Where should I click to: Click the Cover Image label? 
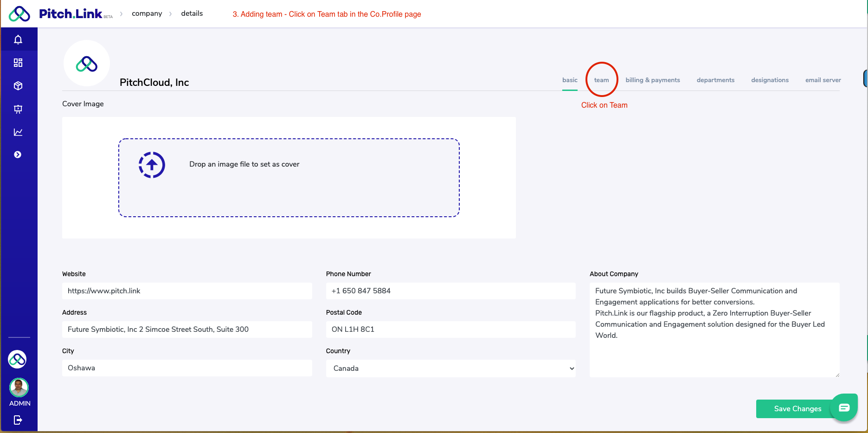83,104
